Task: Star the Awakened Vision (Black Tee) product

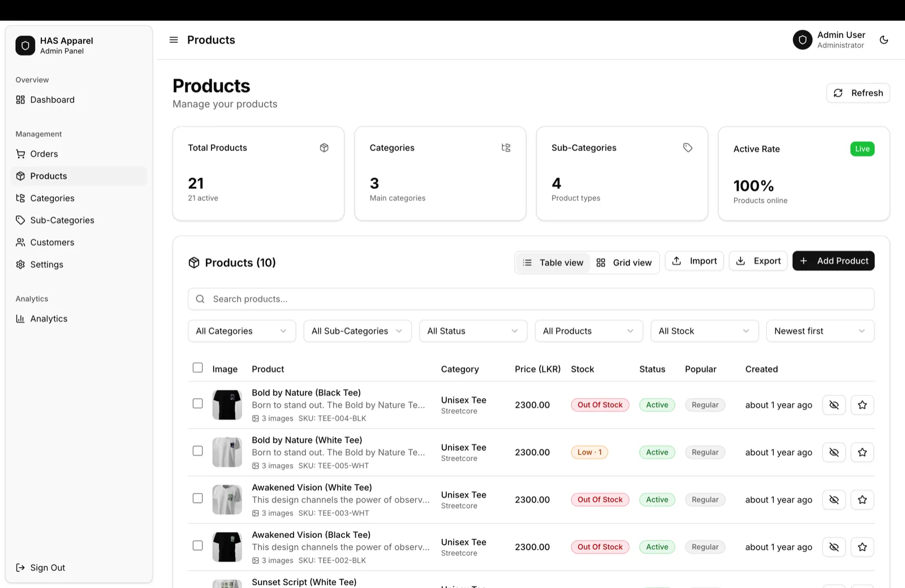Action: point(863,547)
